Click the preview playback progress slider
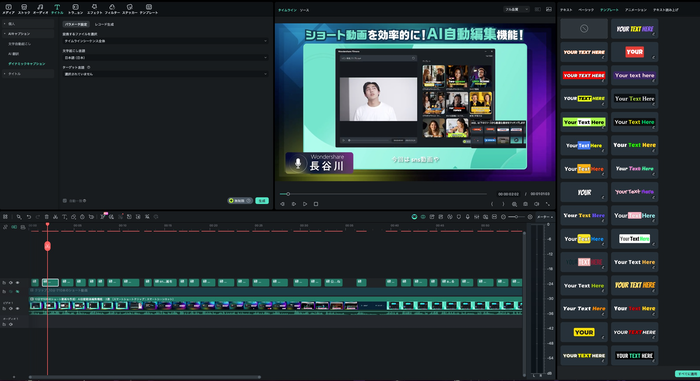700x381 pixels. pos(383,194)
